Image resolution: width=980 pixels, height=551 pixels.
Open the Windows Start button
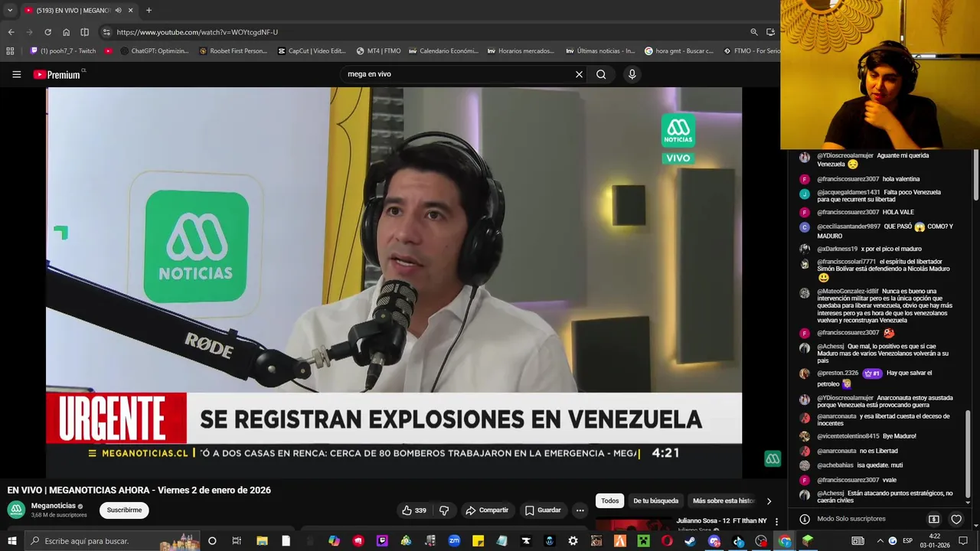11,541
